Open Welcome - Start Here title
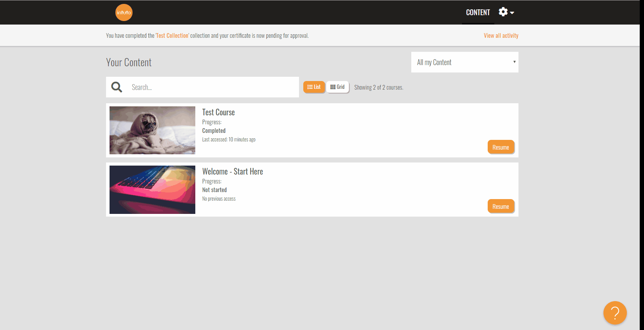 (233, 171)
